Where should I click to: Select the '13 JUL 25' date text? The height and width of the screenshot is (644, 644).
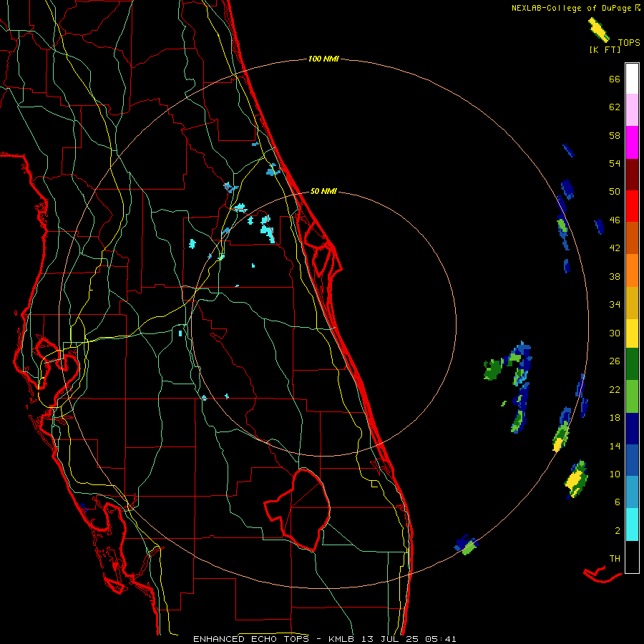pos(391,639)
